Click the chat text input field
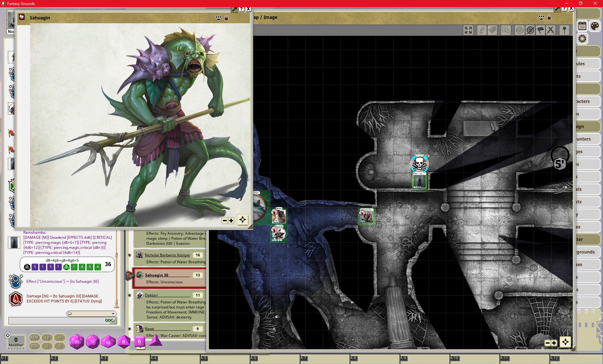This screenshot has width=603, height=364. [57, 320]
